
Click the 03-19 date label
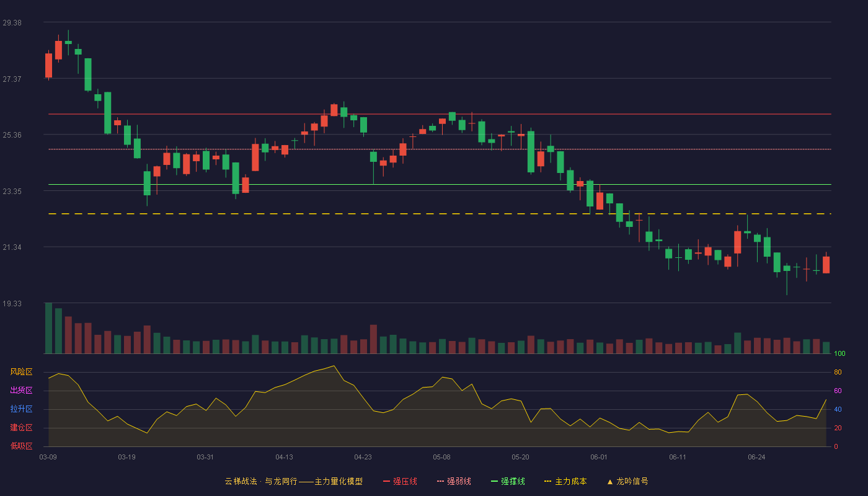(126, 457)
